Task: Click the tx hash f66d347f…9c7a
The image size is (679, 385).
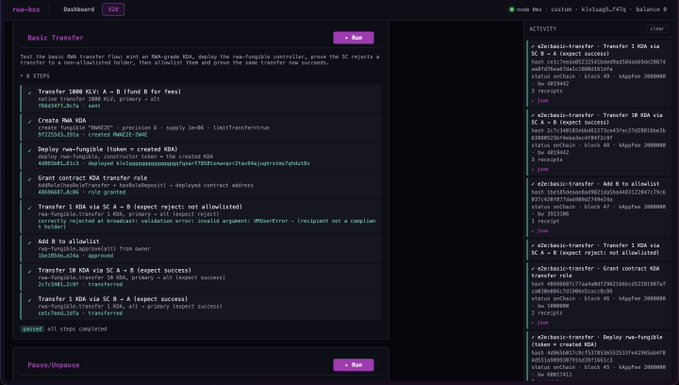Action: (x=58, y=106)
